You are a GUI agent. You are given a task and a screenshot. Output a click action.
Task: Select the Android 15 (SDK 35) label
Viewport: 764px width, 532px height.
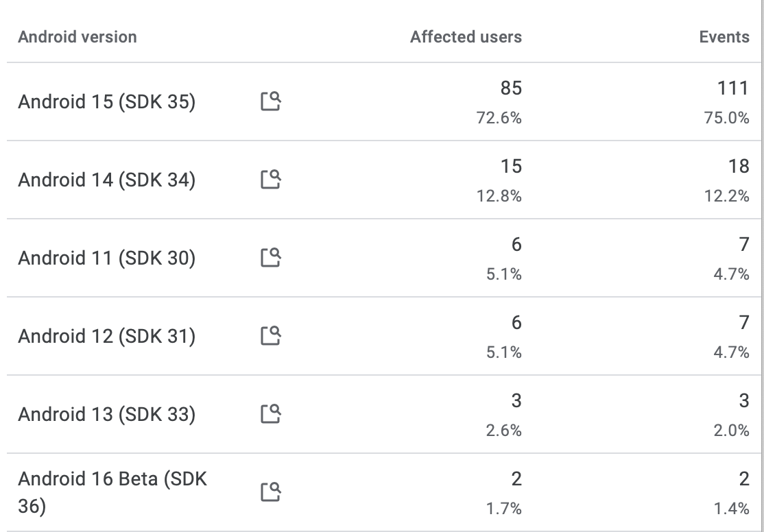coord(107,102)
